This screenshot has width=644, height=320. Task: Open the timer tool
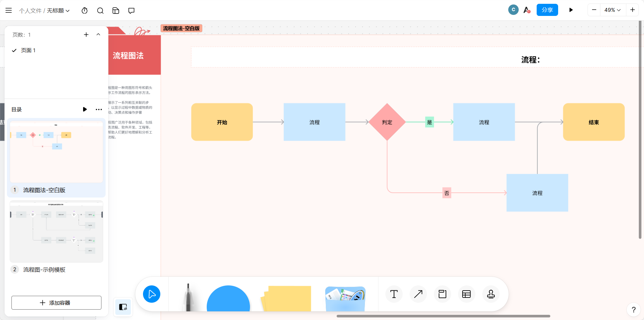click(x=84, y=10)
